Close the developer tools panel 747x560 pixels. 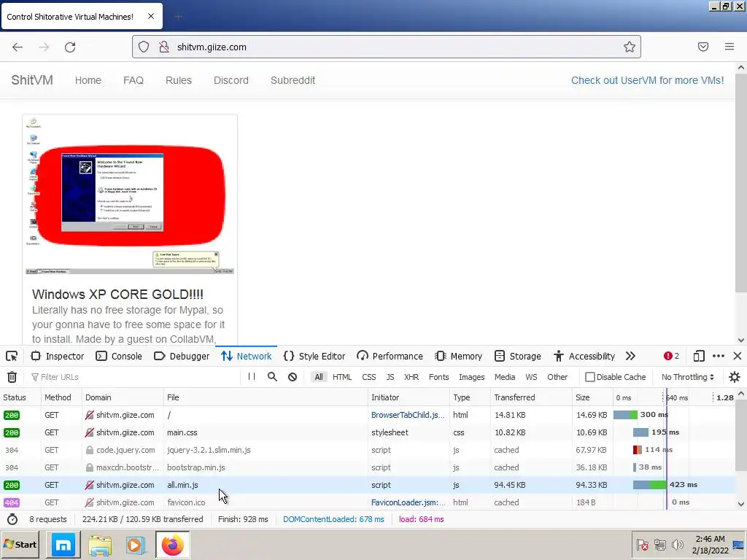[x=738, y=356]
